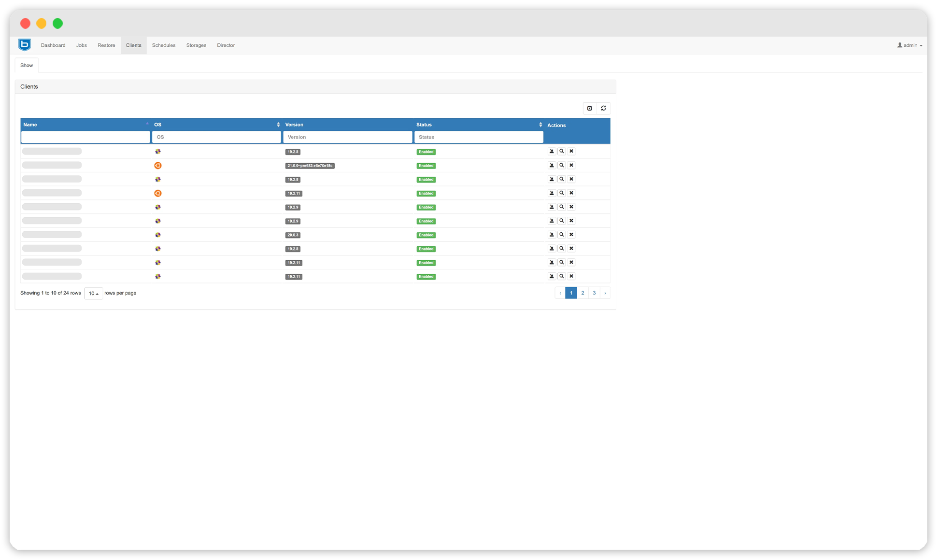Open the Dashboard page

pyautogui.click(x=53, y=45)
